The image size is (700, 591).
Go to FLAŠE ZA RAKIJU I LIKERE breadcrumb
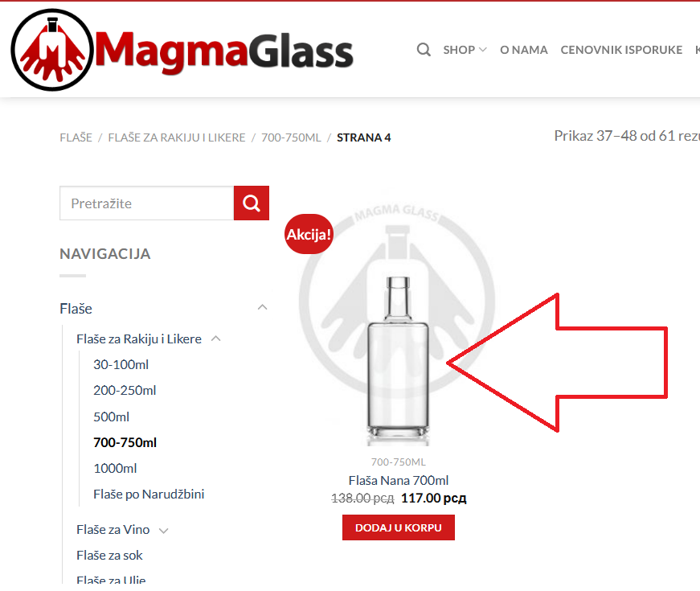[177, 137]
